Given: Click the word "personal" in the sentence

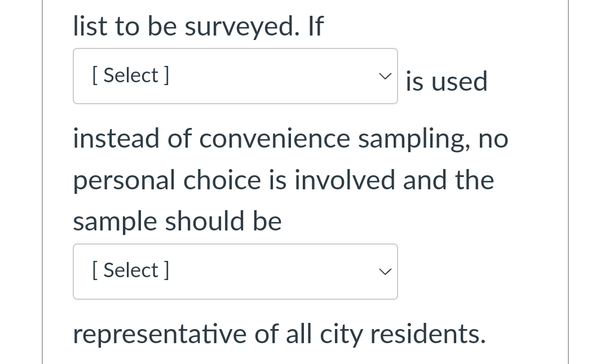Looking at the screenshot, I should 124,181.
